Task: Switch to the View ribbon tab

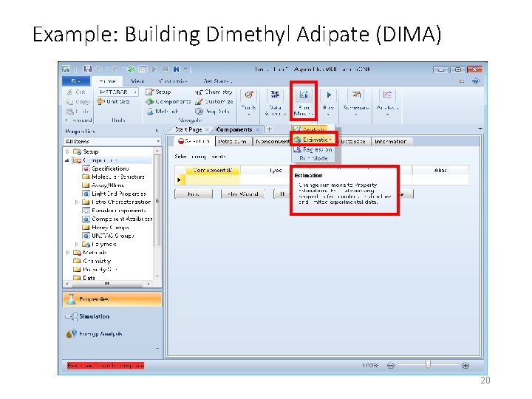Action: tap(137, 81)
